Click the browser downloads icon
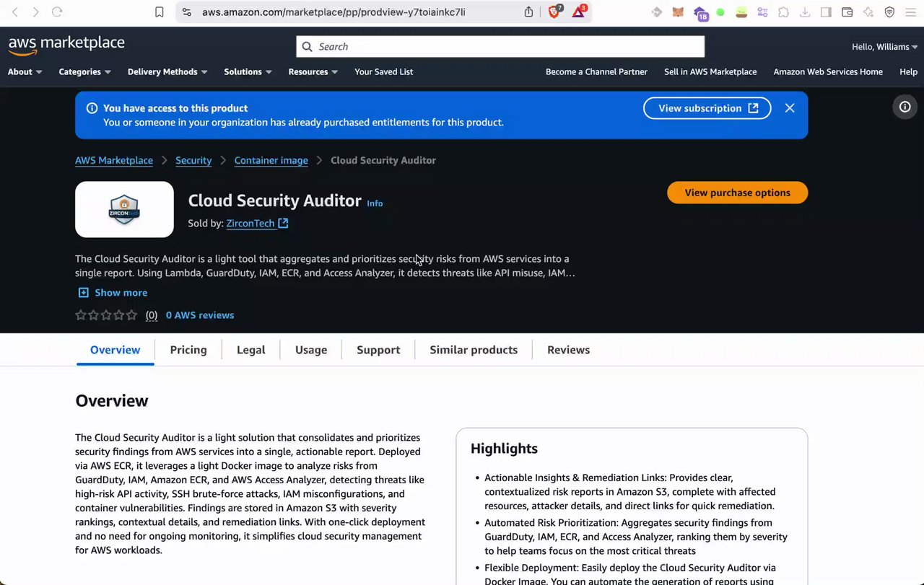 tap(804, 12)
